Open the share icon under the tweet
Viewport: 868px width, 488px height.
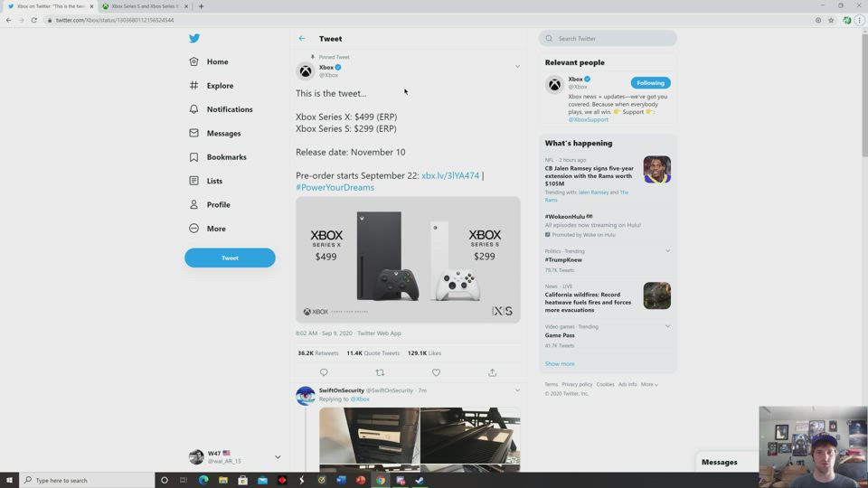click(492, 372)
